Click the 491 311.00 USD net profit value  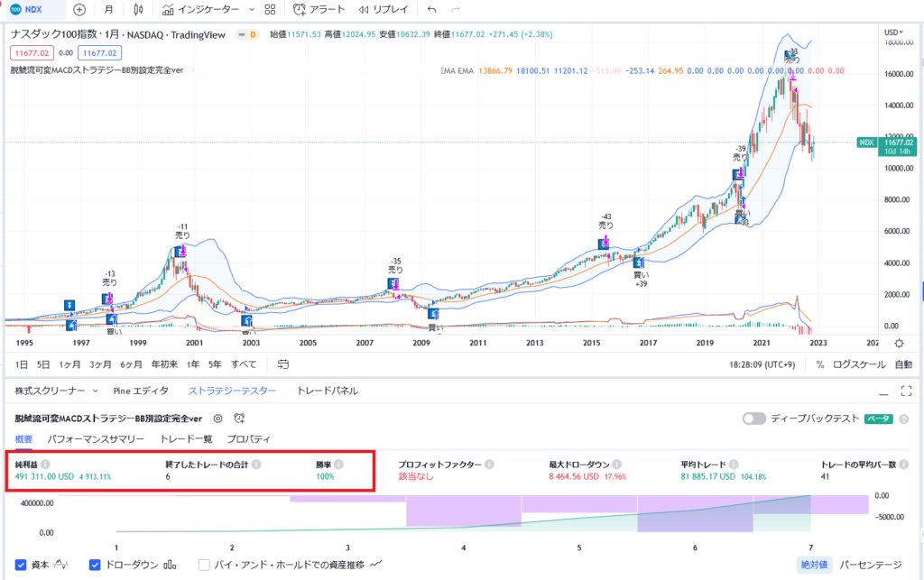click(44, 476)
